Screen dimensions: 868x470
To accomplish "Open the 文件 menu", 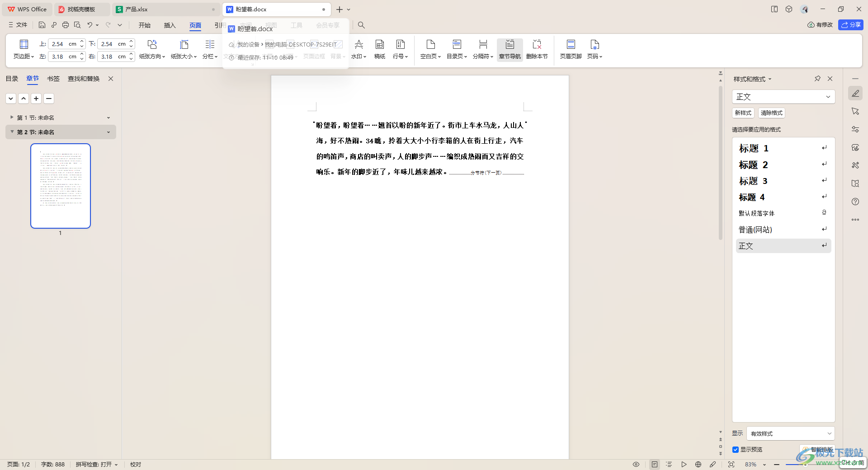I will (x=18, y=25).
